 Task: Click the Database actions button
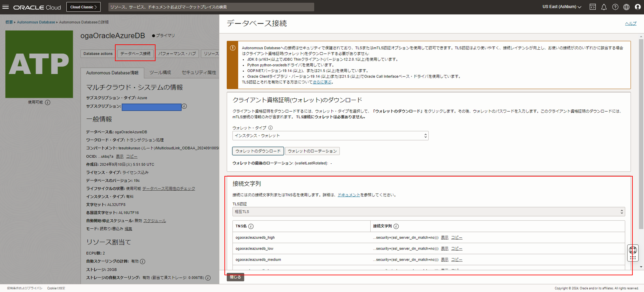pyautogui.click(x=98, y=54)
